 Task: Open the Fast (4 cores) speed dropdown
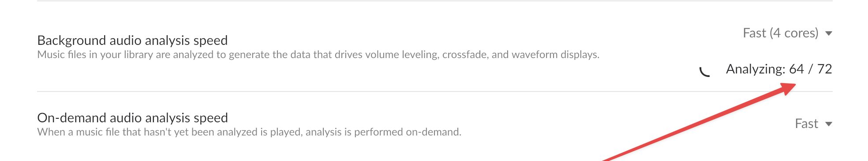787,33
